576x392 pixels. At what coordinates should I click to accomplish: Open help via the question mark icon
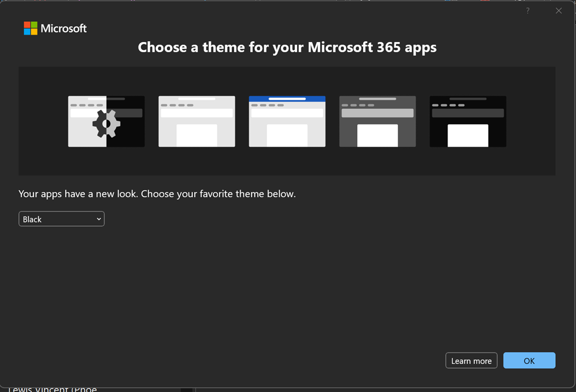point(527,10)
